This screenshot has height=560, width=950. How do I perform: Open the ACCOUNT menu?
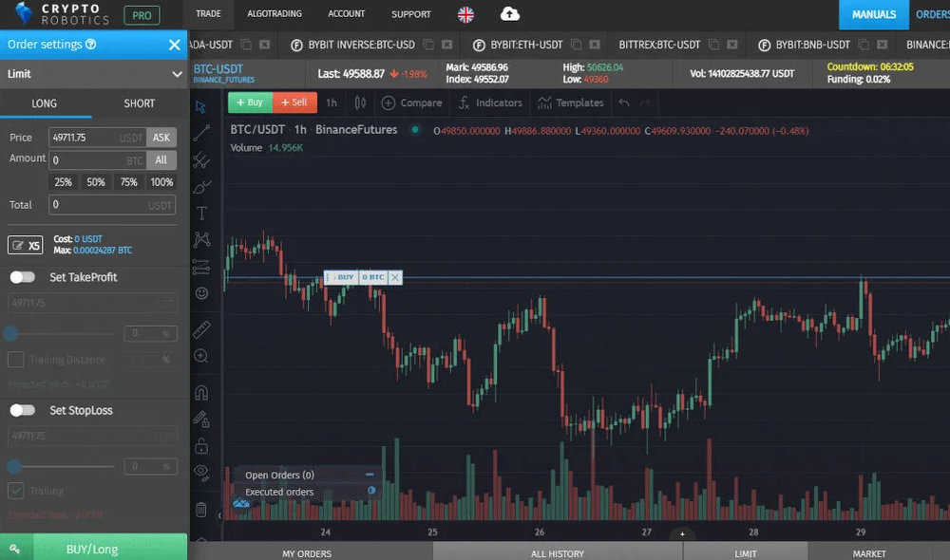[x=347, y=13]
